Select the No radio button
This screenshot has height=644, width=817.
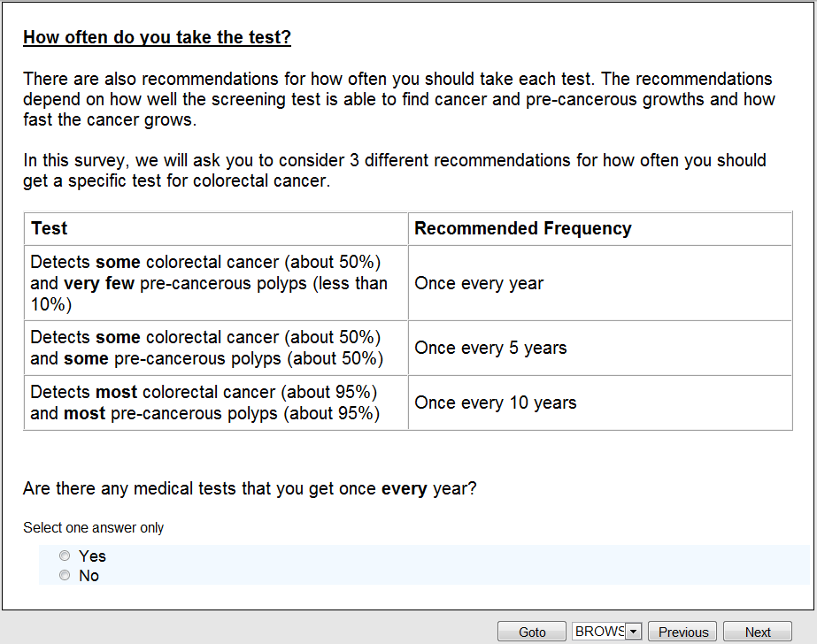(64, 576)
